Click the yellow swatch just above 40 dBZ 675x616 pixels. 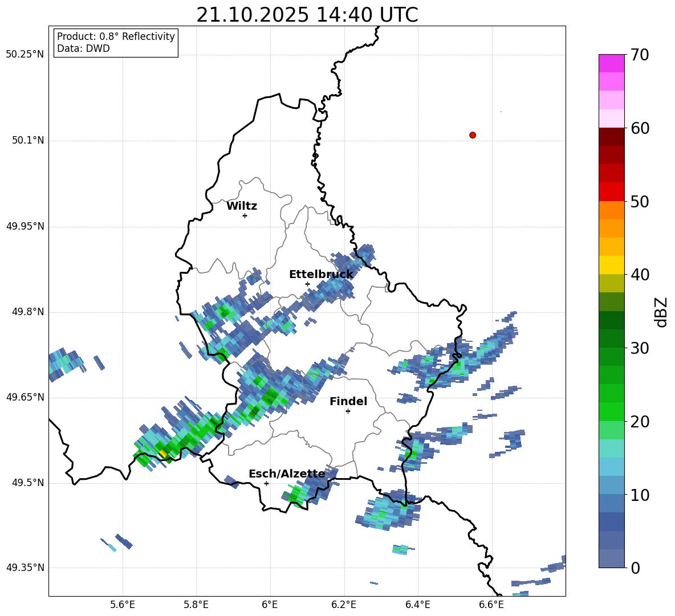611,264
